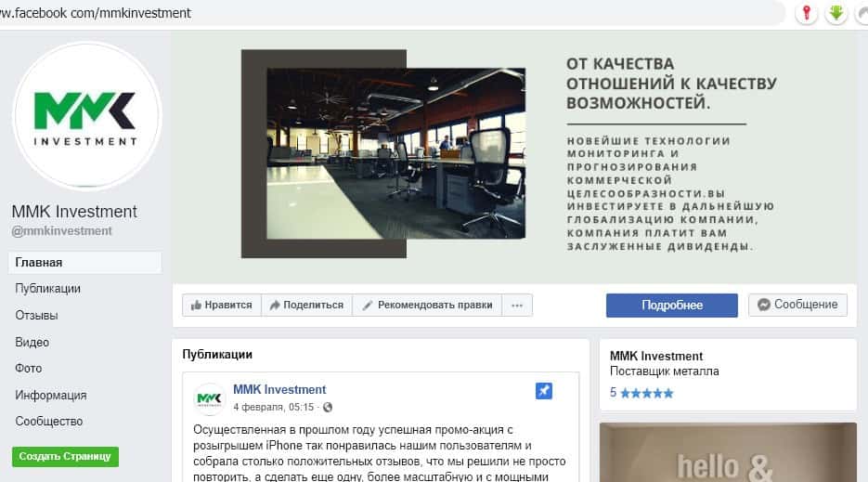Click the blue pinned post icon

point(544,391)
